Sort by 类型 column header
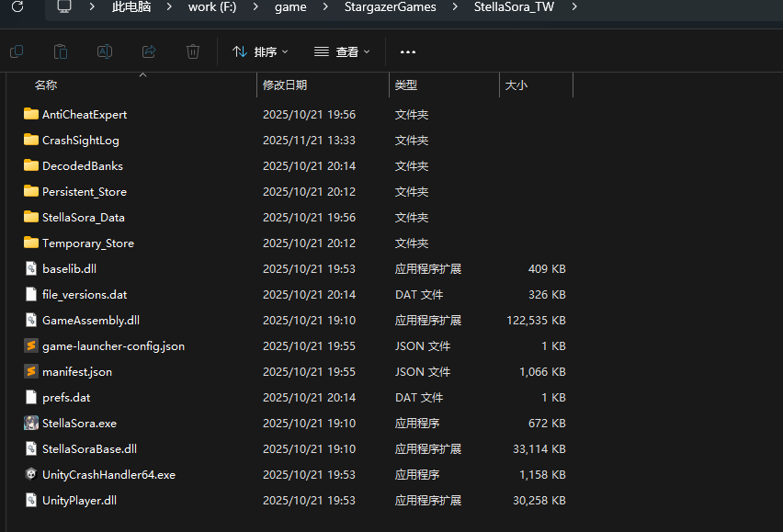 (x=406, y=85)
